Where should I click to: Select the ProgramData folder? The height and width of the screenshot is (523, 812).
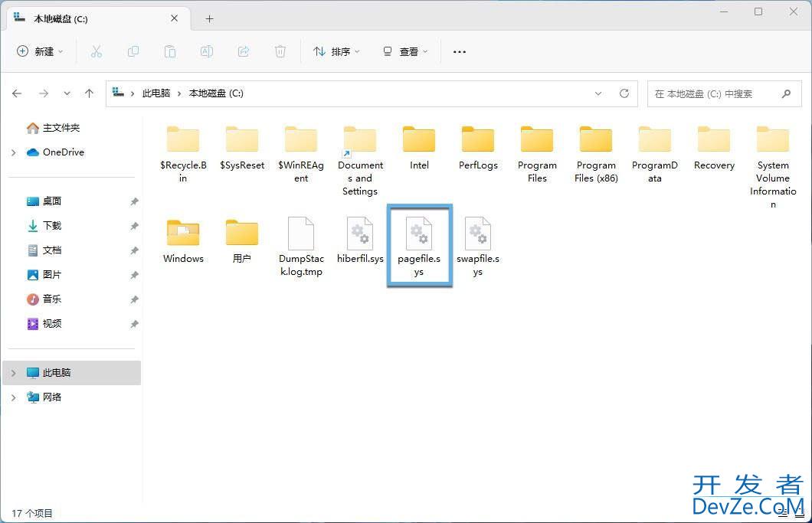click(x=654, y=155)
